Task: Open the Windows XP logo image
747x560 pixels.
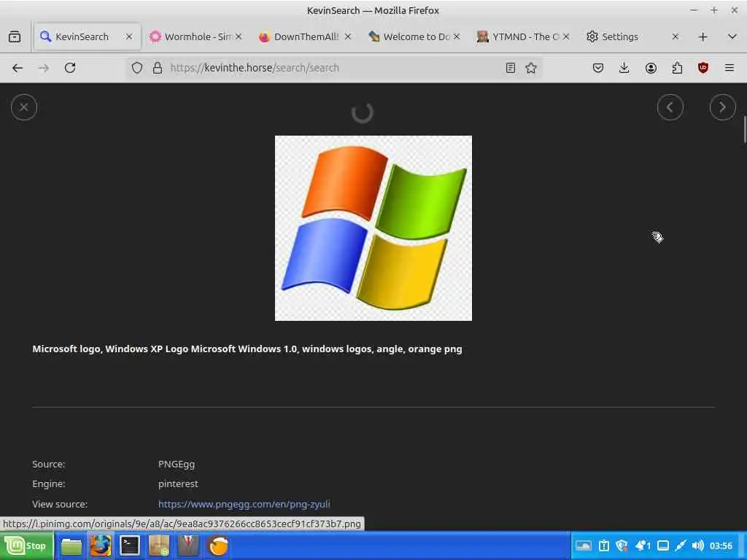Action: click(x=373, y=228)
